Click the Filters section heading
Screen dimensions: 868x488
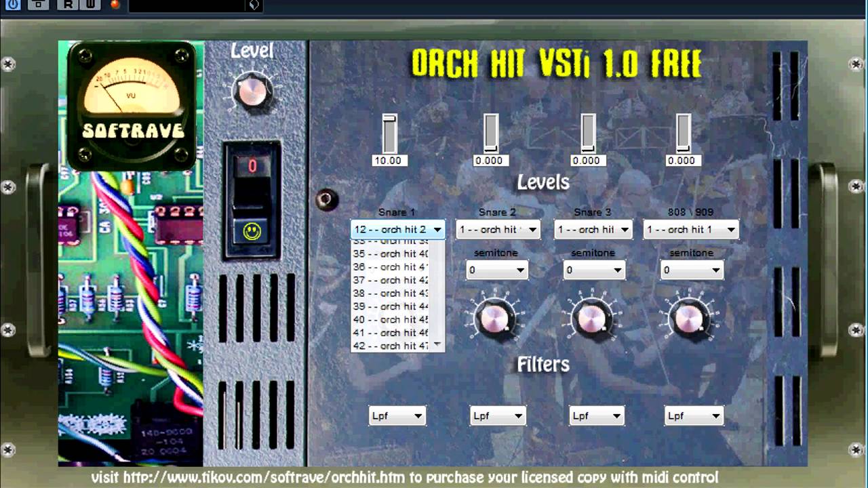click(x=543, y=365)
